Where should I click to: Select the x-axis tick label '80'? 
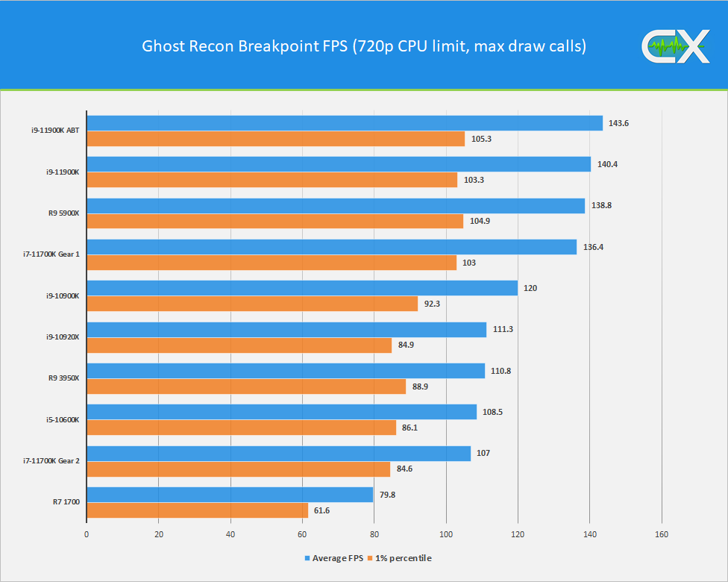[374, 535]
